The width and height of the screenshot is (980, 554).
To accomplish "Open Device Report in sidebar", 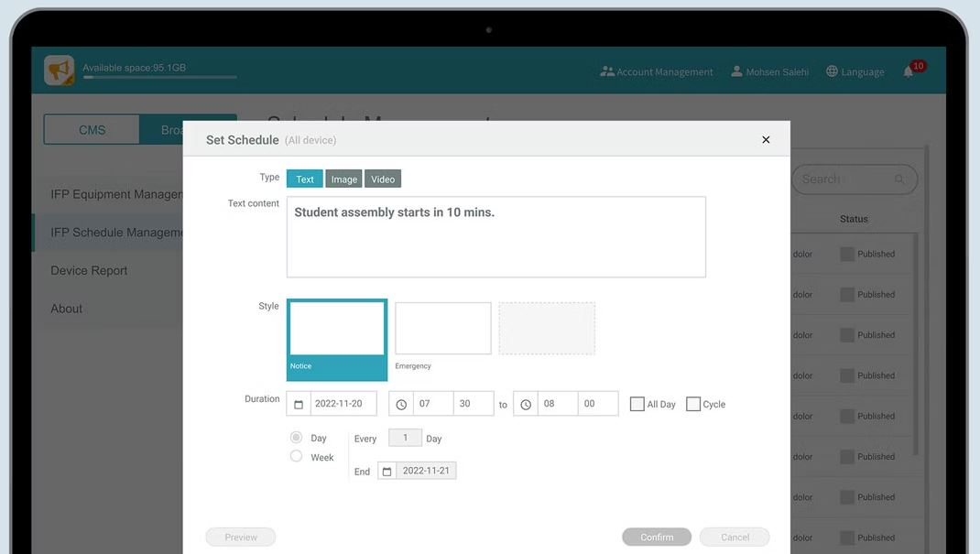I will (89, 271).
